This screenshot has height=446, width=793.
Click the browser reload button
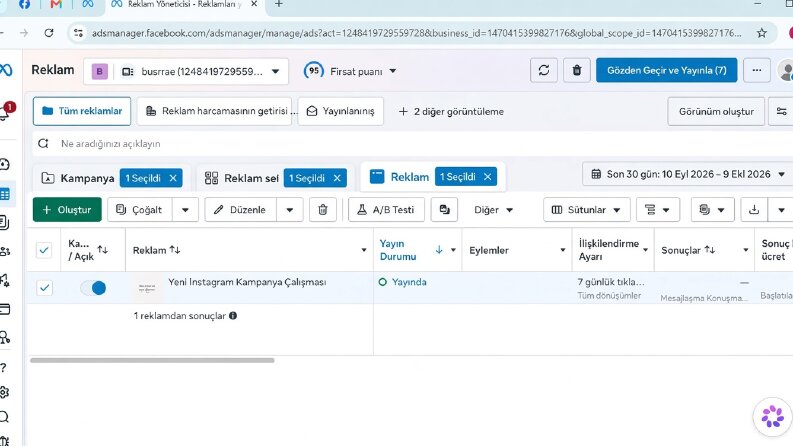(x=49, y=33)
